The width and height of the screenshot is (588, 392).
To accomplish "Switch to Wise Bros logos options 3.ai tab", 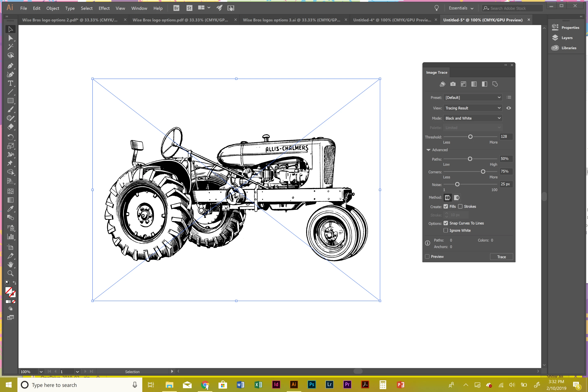I will 291,20.
